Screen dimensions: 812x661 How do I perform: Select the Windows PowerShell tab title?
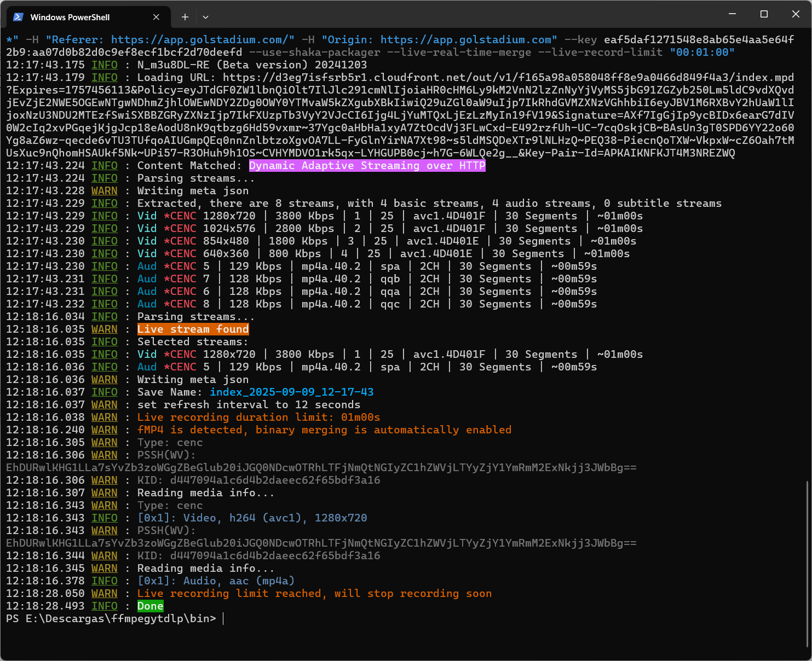pyautogui.click(x=70, y=18)
